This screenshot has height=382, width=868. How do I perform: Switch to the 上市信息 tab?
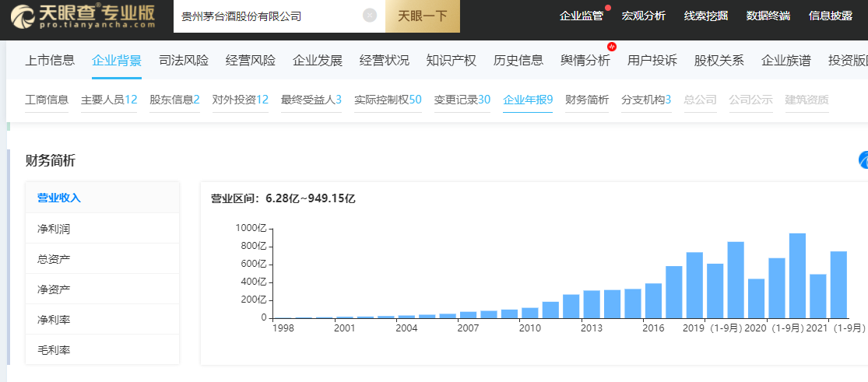50,60
